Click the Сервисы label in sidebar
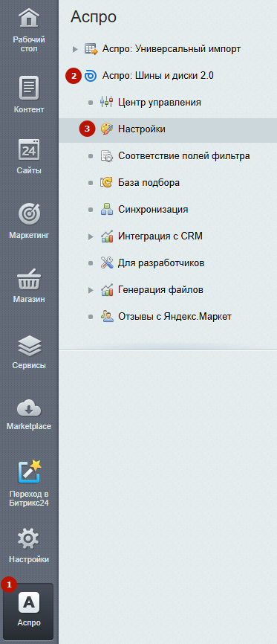The image size is (277, 644). [x=29, y=366]
